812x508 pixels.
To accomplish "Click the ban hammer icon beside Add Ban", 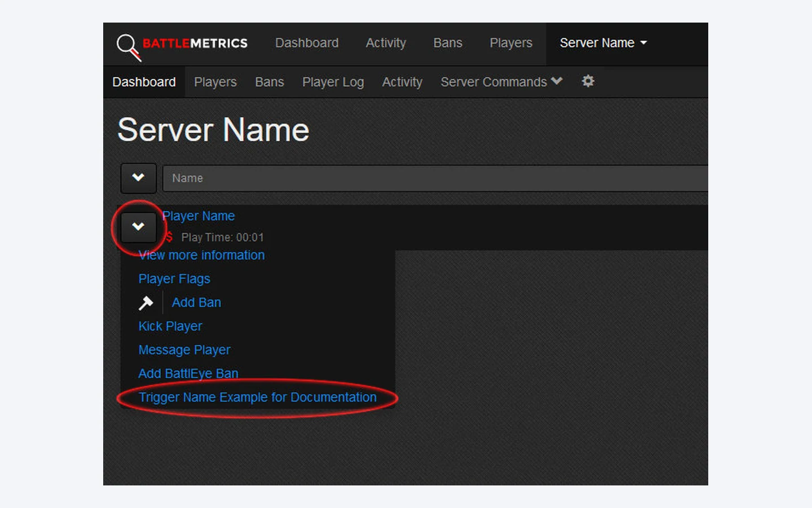I will (x=146, y=303).
